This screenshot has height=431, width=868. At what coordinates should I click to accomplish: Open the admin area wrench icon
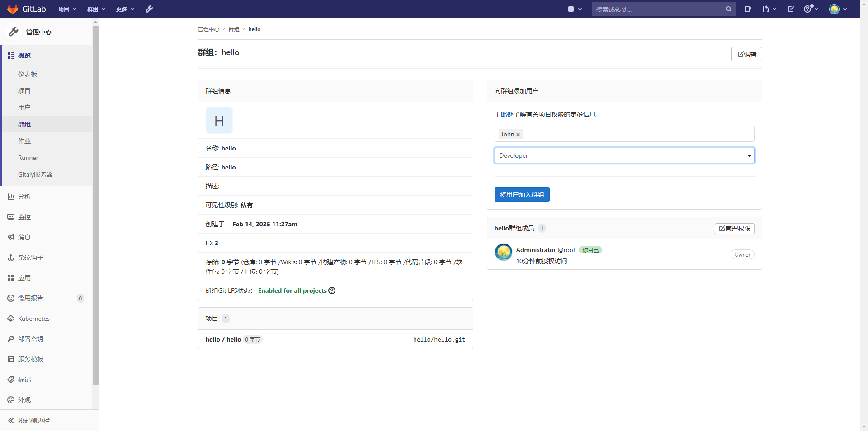click(149, 9)
